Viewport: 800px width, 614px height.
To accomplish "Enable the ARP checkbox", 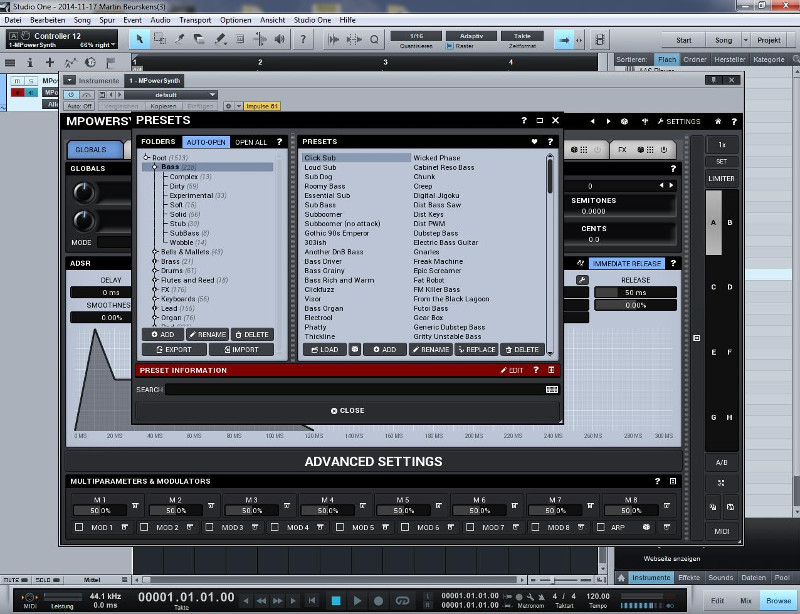I will coord(601,527).
